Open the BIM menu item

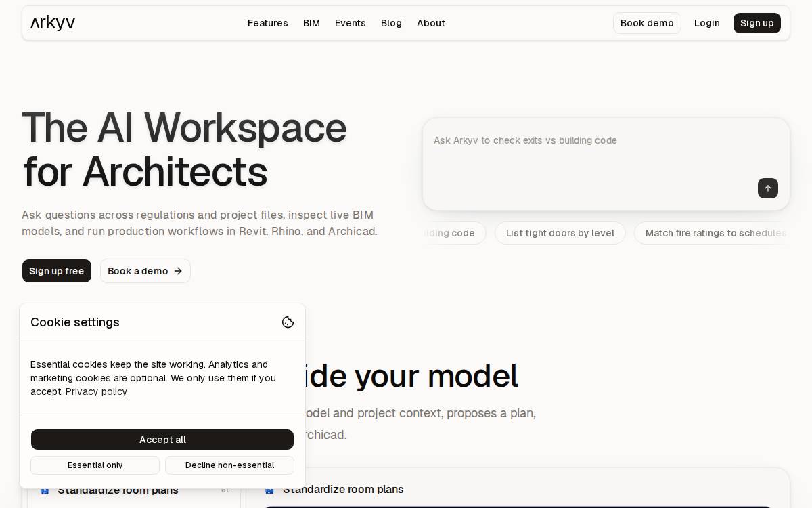click(311, 23)
